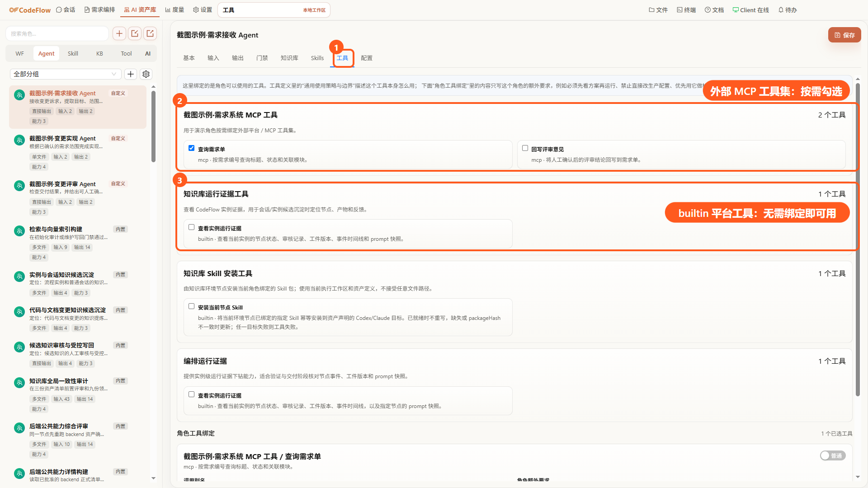Viewport: 868px width, 488px height.
Task: Open 终端 in the top bar
Action: tap(686, 10)
